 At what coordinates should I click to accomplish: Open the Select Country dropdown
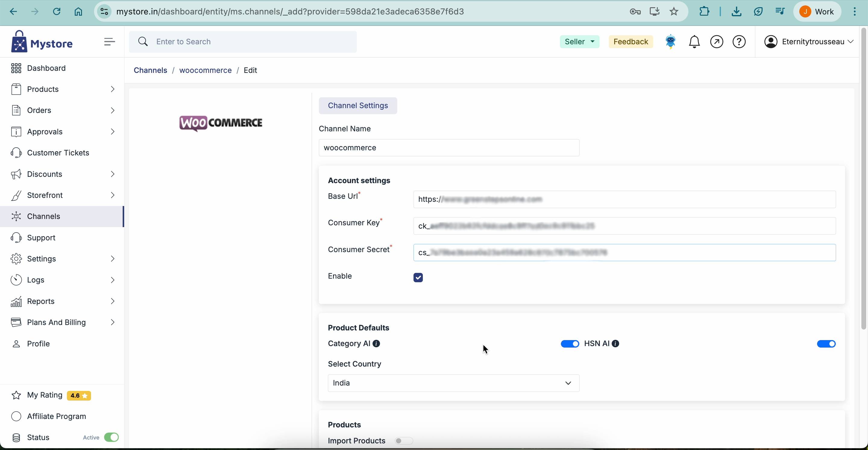(453, 383)
